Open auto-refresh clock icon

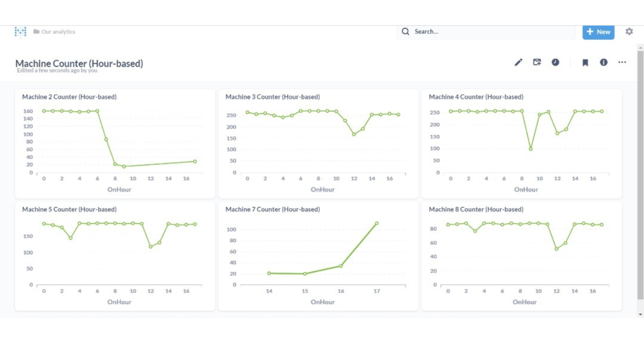[x=555, y=62]
